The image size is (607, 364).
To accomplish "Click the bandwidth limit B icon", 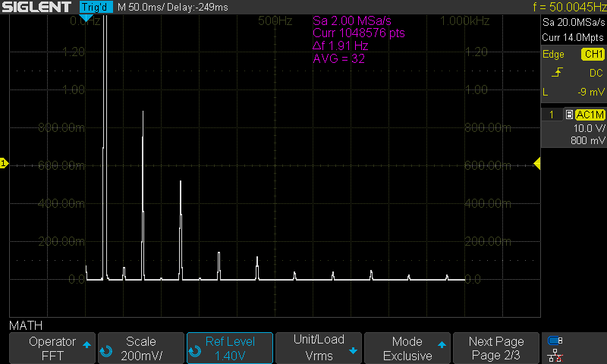I will (x=569, y=115).
